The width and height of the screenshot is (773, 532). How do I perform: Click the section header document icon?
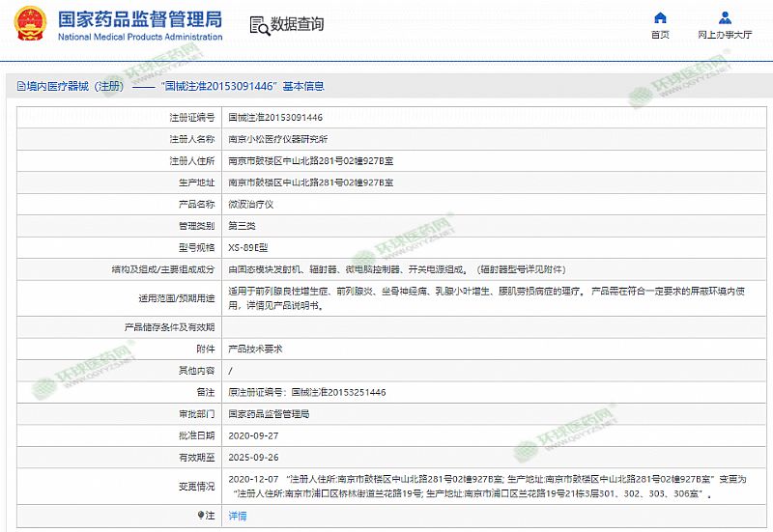click(19, 86)
